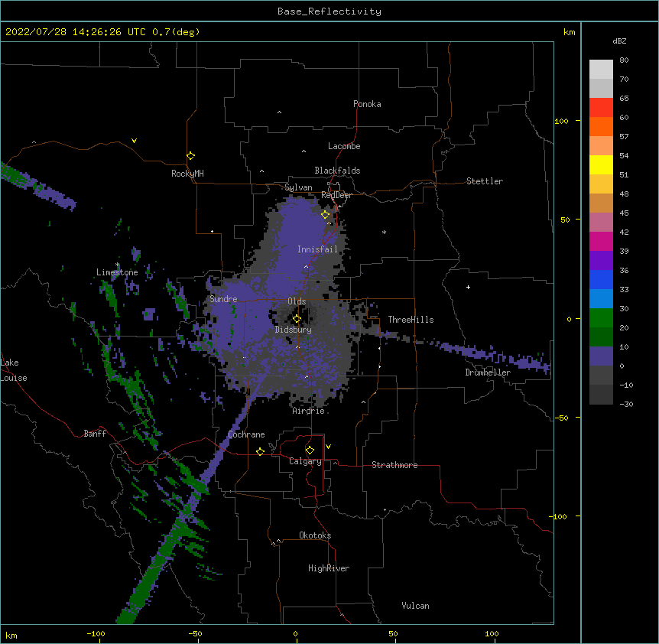
Task: Click the Banff label
Action: point(95,434)
